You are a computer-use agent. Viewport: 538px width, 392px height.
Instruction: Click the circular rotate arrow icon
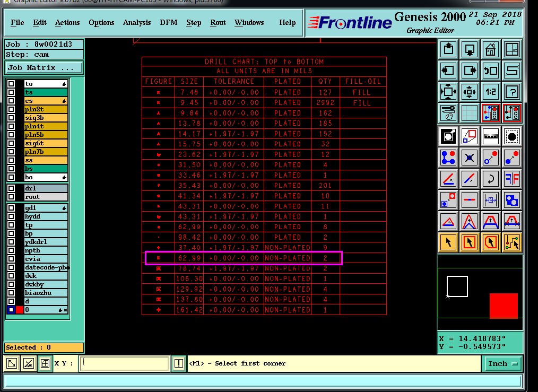pyautogui.click(x=491, y=179)
